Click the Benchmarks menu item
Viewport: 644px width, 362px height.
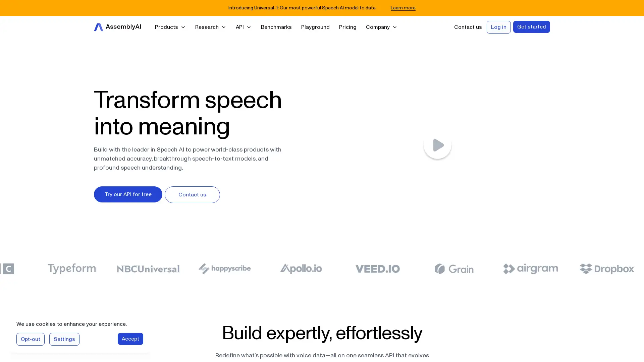tap(276, 27)
